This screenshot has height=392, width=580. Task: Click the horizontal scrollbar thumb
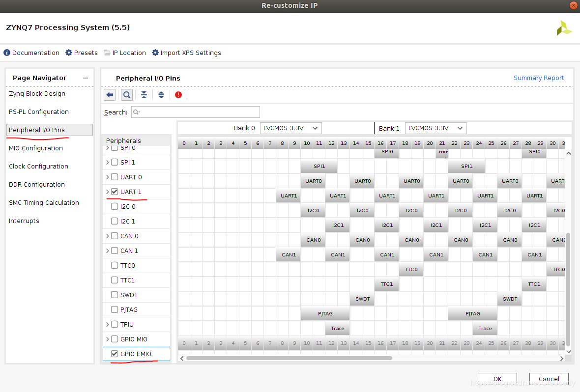click(x=289, y=358)
